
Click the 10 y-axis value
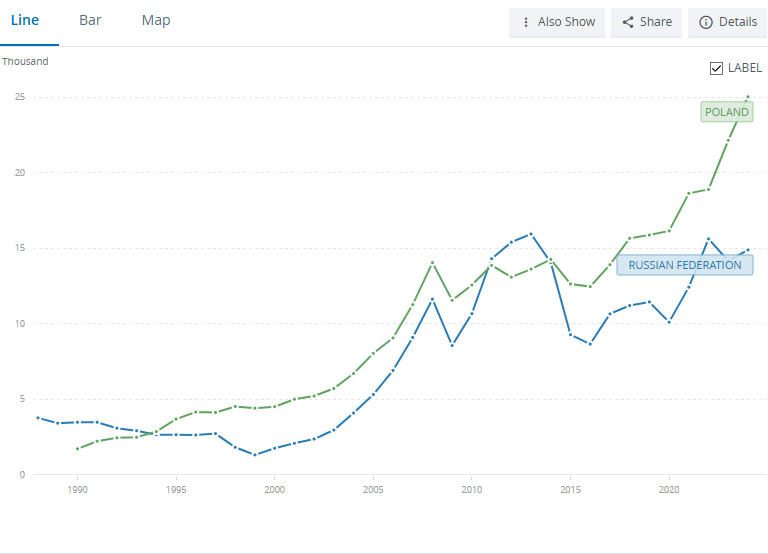(x=20, y=323)
